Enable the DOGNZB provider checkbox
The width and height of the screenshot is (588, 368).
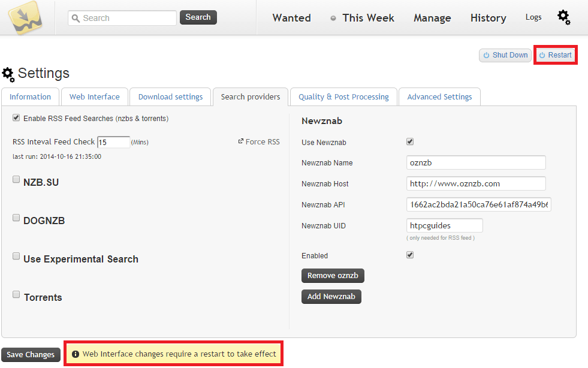click(16, 218)
